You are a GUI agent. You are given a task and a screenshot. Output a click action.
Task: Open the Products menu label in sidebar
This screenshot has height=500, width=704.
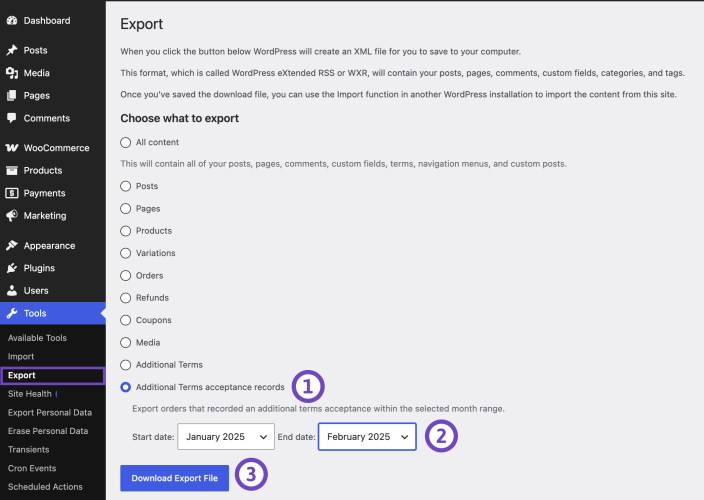click(x=43, y=170)
